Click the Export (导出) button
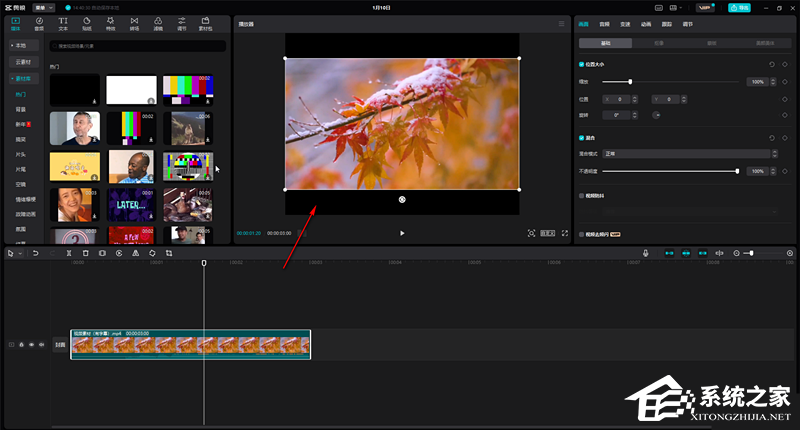Image resolution: width=800 pixels, height=430 pixels. coord(739,8)
